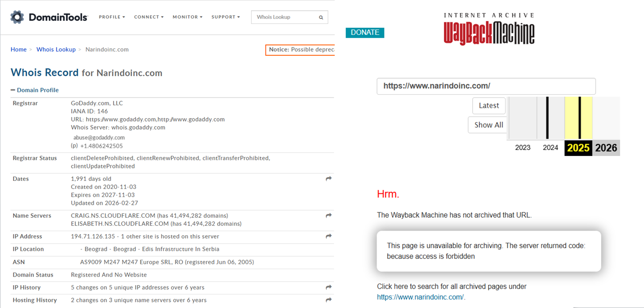Select year 2023 on the timeline
The height and width of the screenshot is (308, 644).
[x=523, y=148]
